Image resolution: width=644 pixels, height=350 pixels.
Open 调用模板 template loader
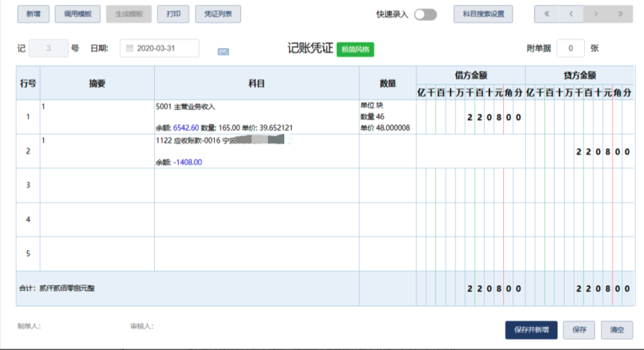coord(77,14)
